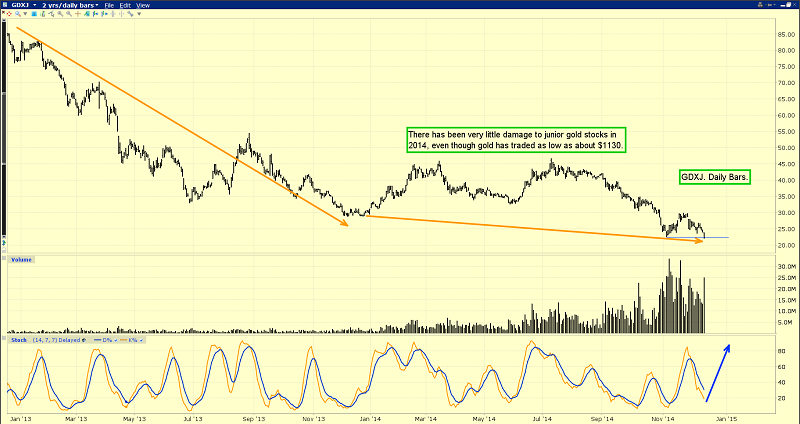Open the File menu
800x424 pixels.
pos(109,5)
